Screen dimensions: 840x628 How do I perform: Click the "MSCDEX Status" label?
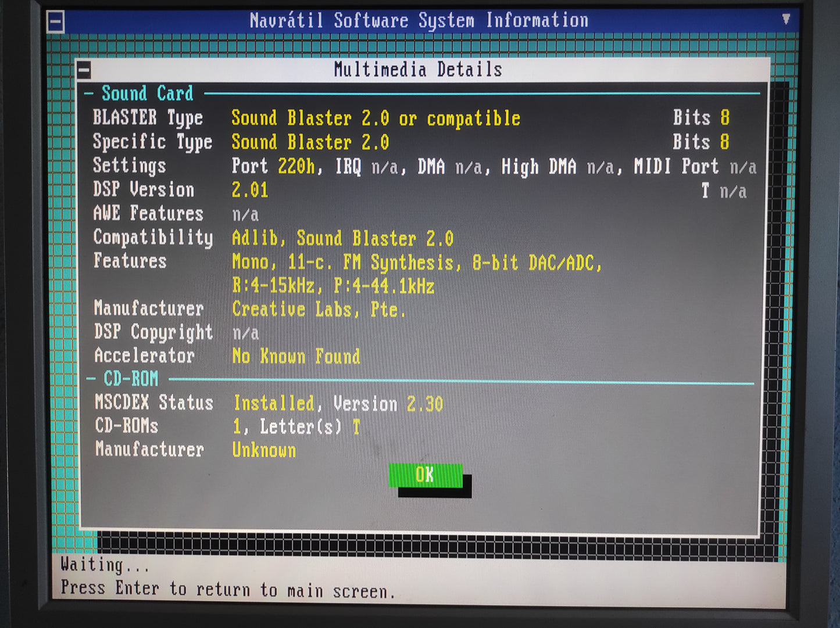pyautogui.click(x=154, y=403)
